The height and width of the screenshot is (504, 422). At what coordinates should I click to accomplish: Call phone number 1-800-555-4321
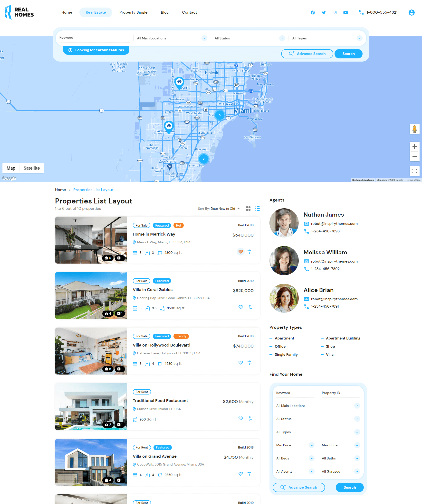(382, 12)
